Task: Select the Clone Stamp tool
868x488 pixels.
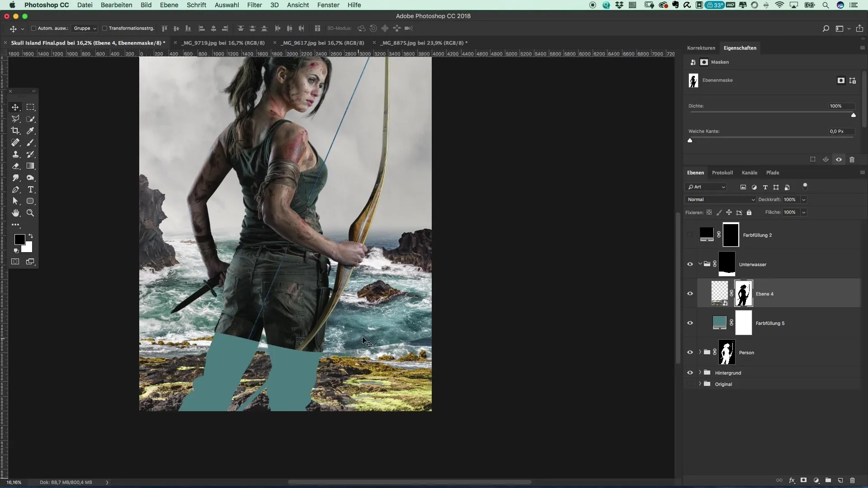Action: [x=15, y=154]
